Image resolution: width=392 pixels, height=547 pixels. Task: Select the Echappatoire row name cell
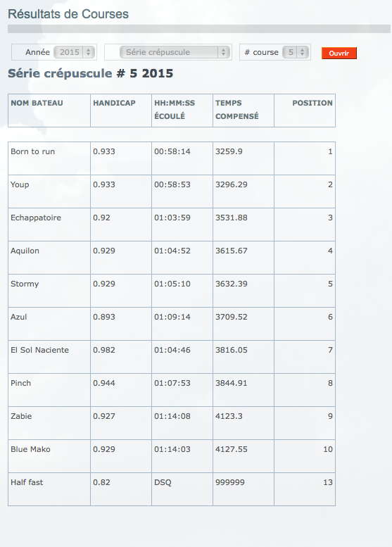click(x=49, y=225)
